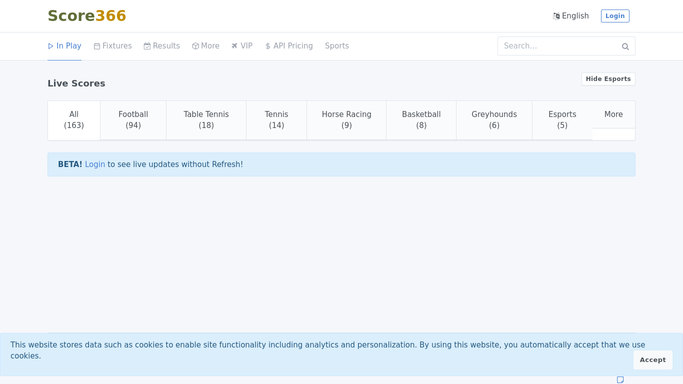Click the Login button in header

pyautogui.click(x=615, y=16)
